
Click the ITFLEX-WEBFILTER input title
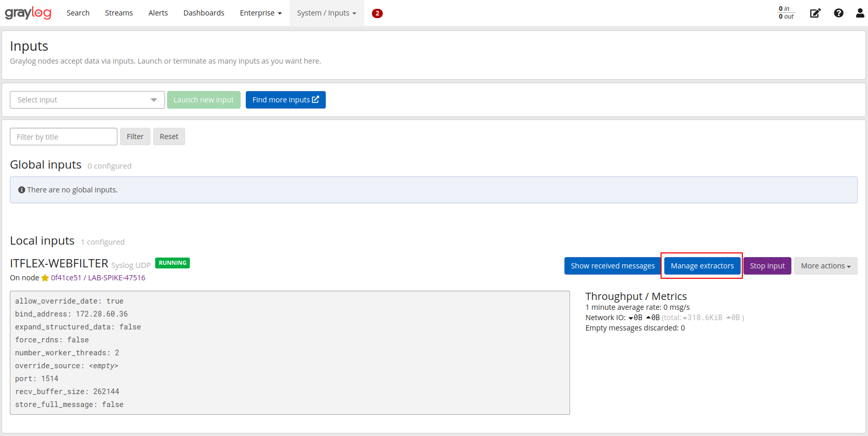click(x=59, y=264)
